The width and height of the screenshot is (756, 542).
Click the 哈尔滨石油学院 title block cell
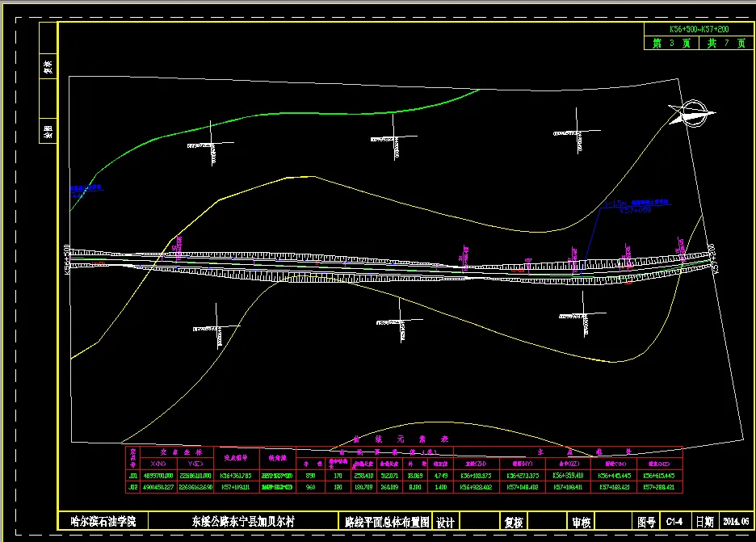tap(103, 521)
